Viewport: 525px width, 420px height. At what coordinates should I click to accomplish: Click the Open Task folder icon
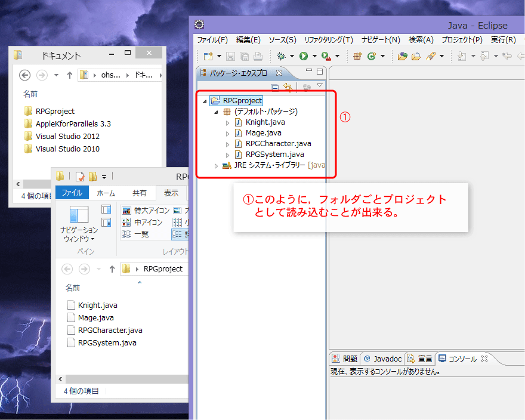click(x=416, y=56)
